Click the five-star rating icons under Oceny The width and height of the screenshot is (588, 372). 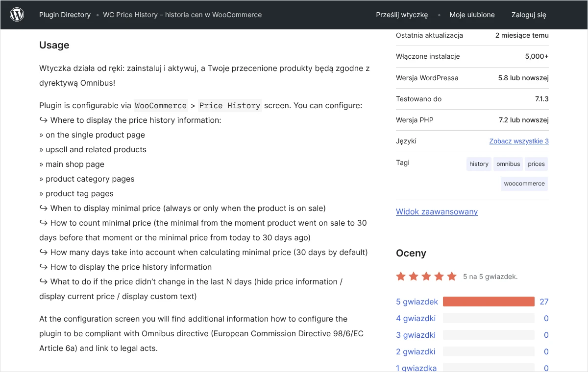pos(426,277)
